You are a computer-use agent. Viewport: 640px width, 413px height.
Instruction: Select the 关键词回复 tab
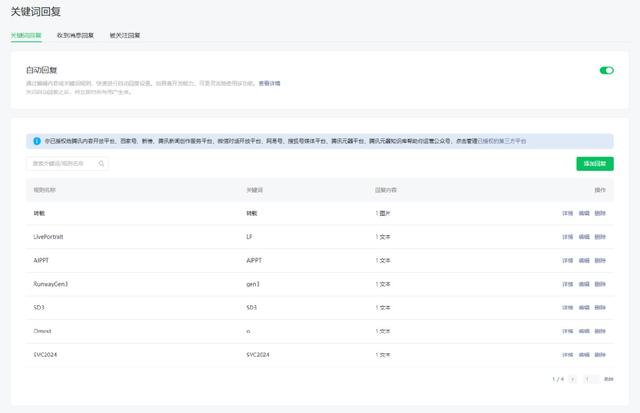pos(26,35)
